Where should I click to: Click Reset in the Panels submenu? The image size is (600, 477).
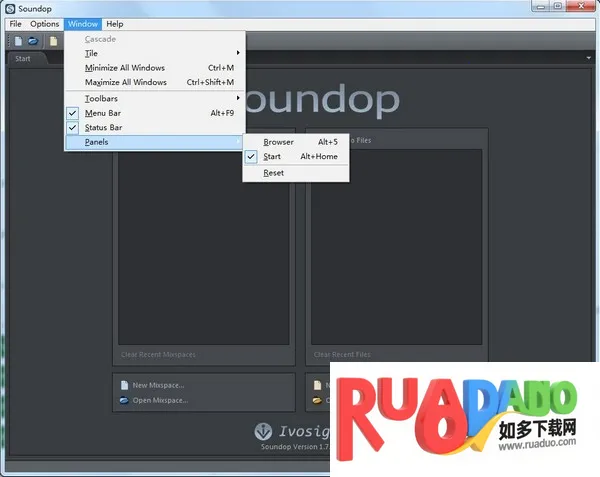click(x=273, y=173)
